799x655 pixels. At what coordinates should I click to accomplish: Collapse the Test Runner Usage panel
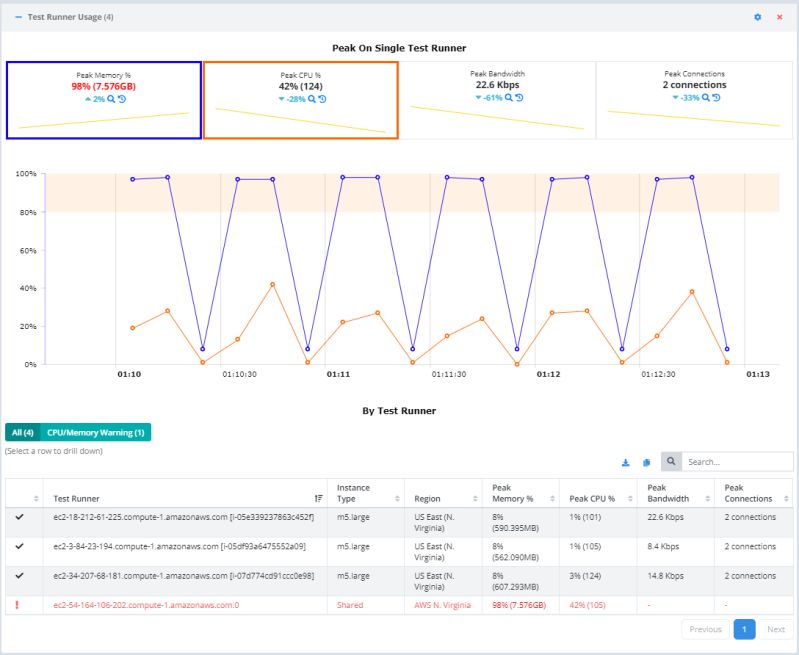coord(19,17)
